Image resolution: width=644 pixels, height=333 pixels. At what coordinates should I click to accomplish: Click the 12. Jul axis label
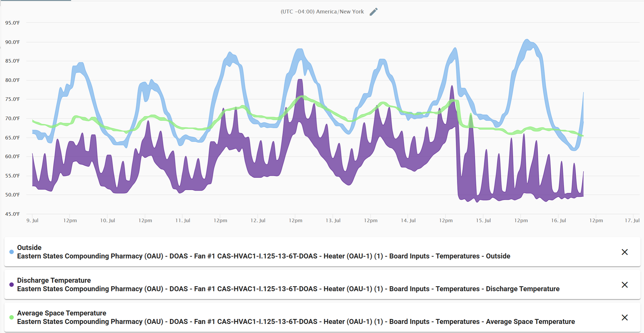coord(258,220)
